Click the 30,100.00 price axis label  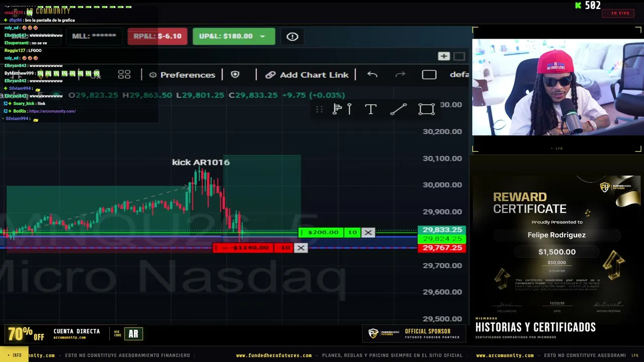(x=442, y=158)
